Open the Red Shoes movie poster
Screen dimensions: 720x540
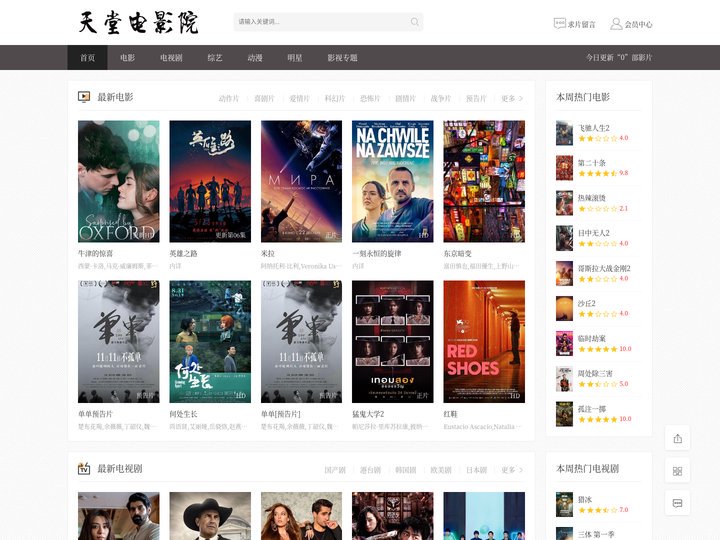484,342
